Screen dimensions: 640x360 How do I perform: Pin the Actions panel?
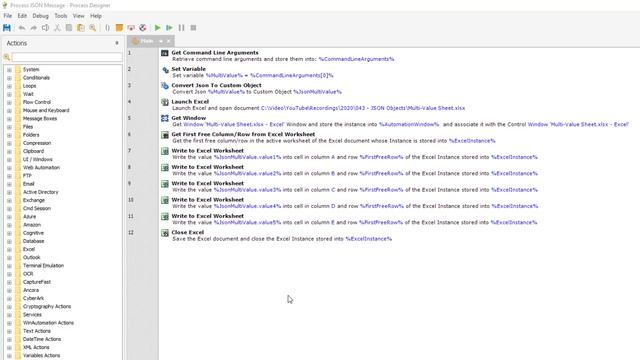pos(117,43)
